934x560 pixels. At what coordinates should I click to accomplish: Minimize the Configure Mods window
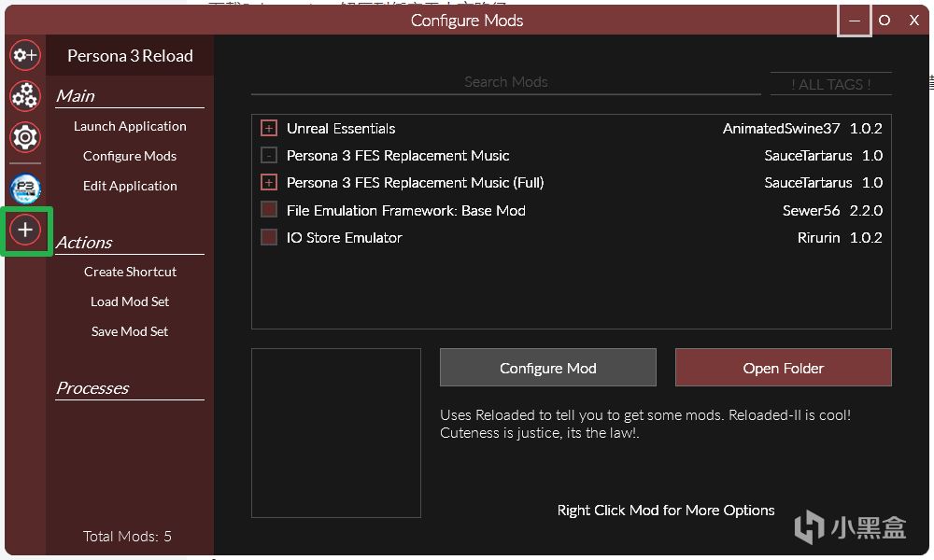click(855, 21)
